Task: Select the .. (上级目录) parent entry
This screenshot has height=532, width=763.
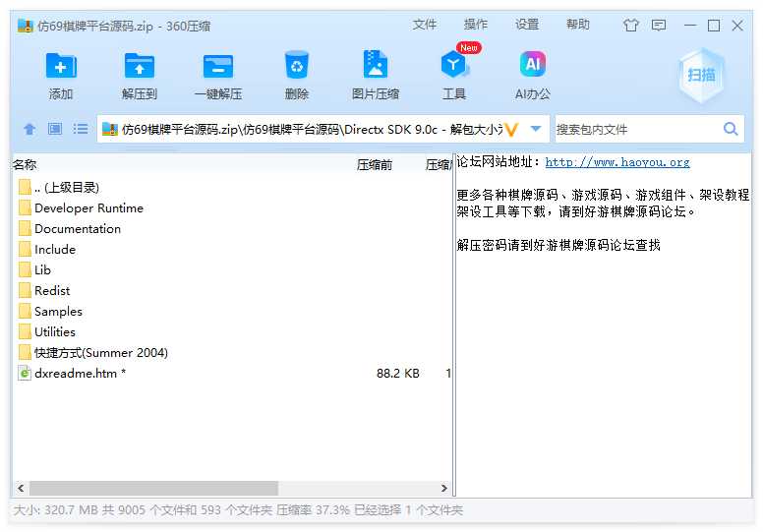Action: point(67,188)
